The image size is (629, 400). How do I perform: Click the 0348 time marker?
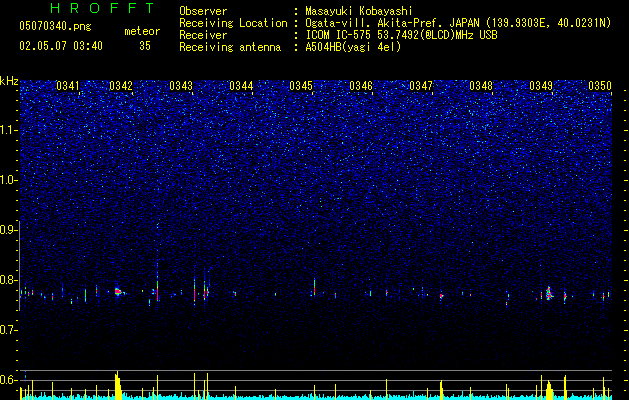[x=481, y=85]
